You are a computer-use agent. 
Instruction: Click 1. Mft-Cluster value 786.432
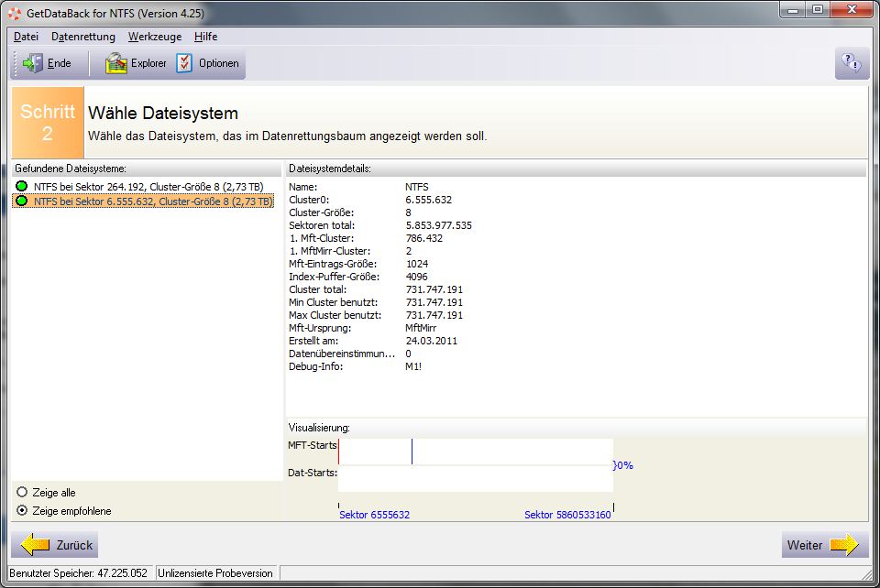[424, 238]
